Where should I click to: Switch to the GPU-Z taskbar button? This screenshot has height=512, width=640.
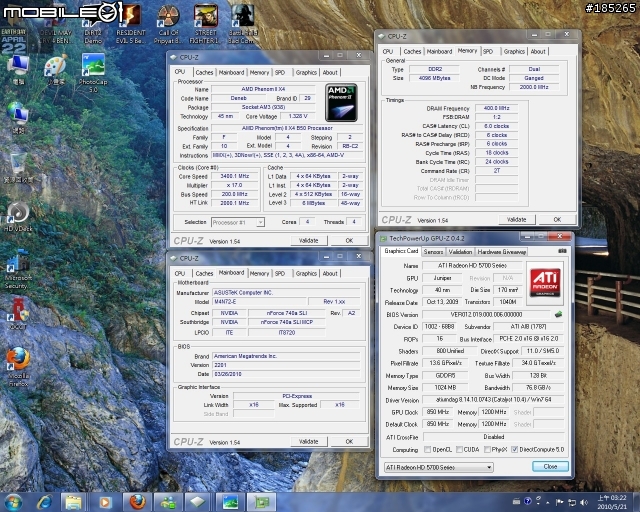(261, 502)
